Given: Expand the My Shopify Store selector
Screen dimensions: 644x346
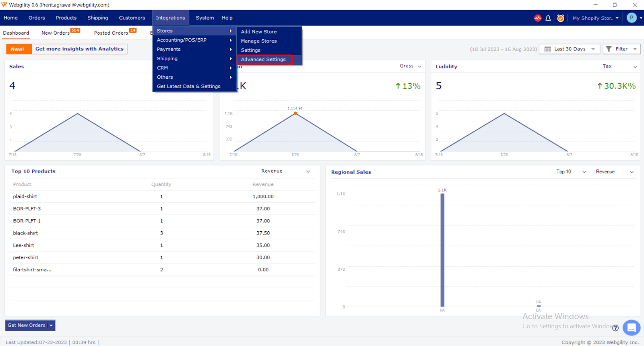Looking at the screenshot, I should (x=596, y=18).
